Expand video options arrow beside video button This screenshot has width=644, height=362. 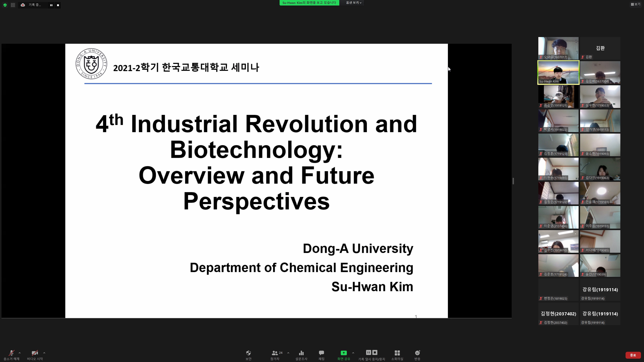(x=44, y=353)
